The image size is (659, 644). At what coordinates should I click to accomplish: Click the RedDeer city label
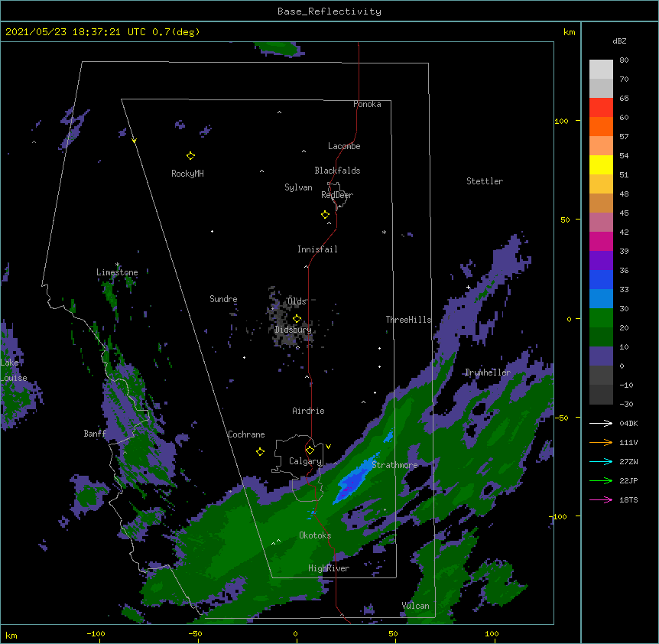point(337,195)
